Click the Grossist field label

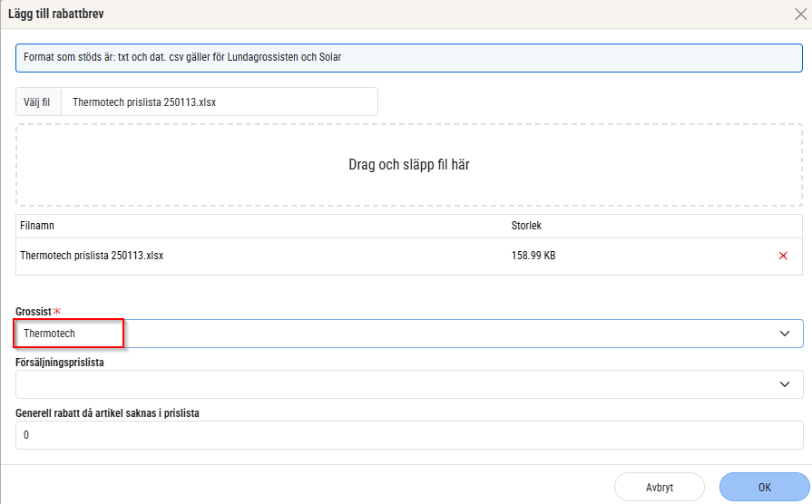pos(34,311)
